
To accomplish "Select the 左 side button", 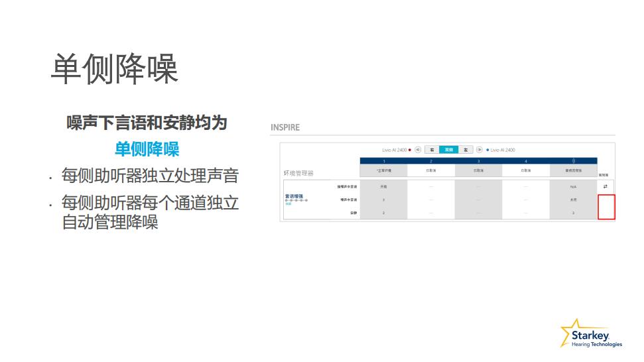I will tap(466, 150).
